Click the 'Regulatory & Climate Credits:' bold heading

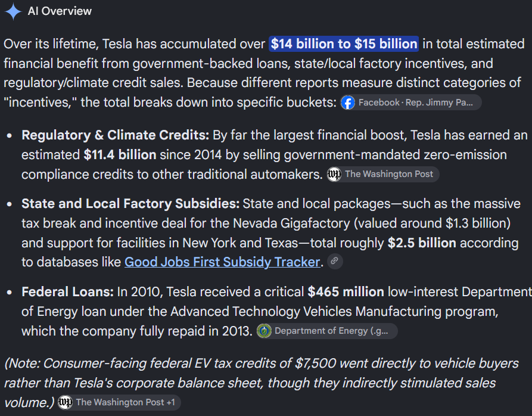point(116,135)
